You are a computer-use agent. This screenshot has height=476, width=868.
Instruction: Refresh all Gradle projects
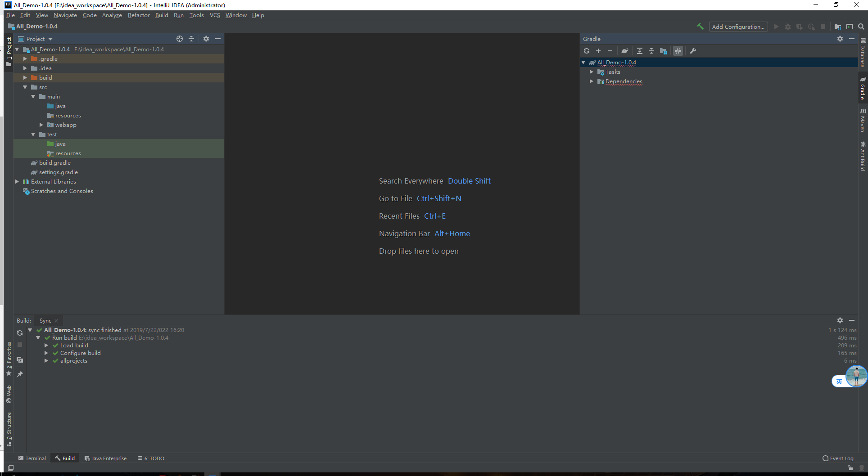(x=587, y=51)
